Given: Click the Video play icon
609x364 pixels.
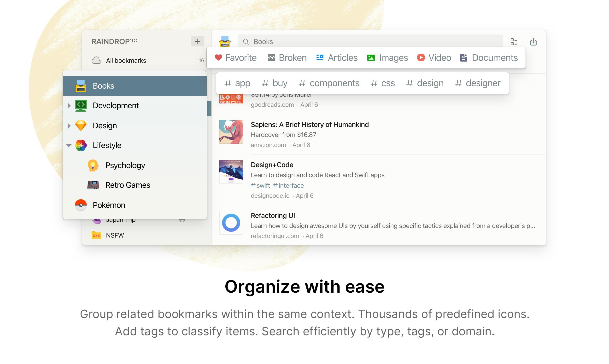Looking at the screenshot, I should point(421,58).
